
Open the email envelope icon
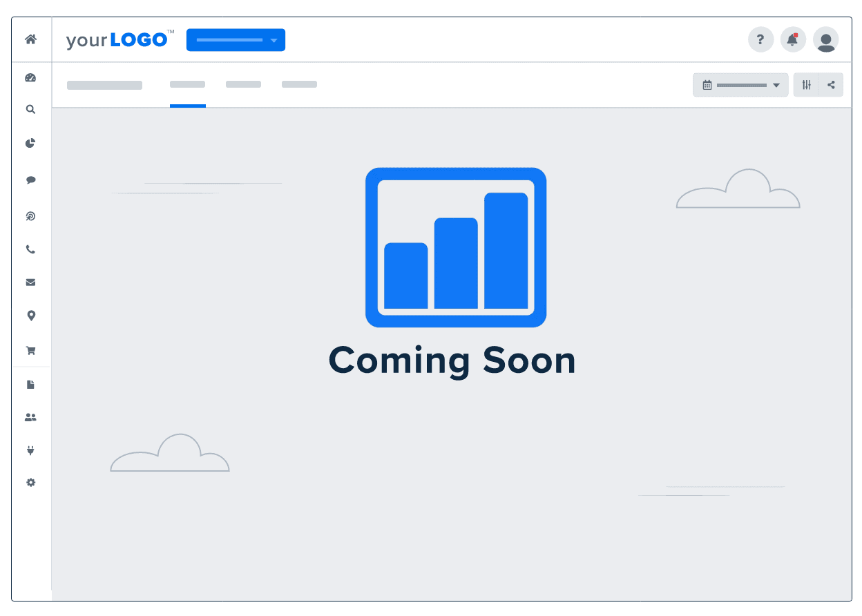click(30, 282)
